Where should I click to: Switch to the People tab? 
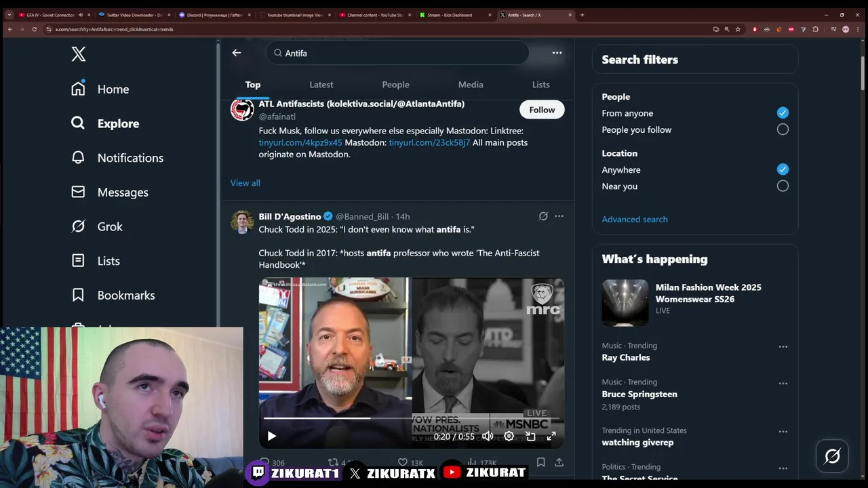pyautogui.click(x=395, y=85)
